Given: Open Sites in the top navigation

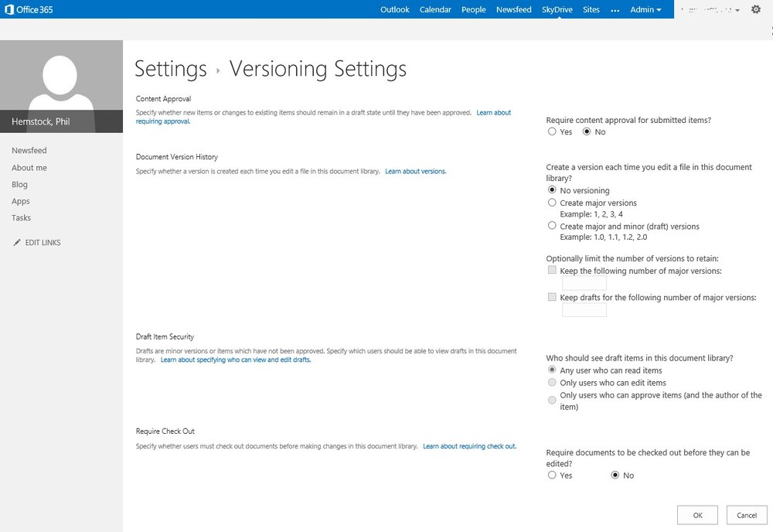Looking at the screenshot, I should point(591,9).
